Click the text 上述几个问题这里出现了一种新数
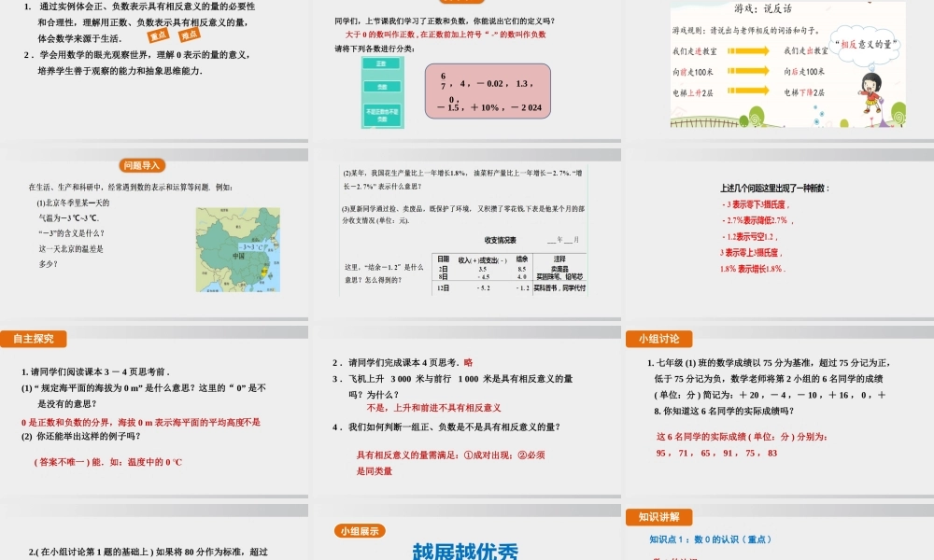 click(x=774, y=188)
